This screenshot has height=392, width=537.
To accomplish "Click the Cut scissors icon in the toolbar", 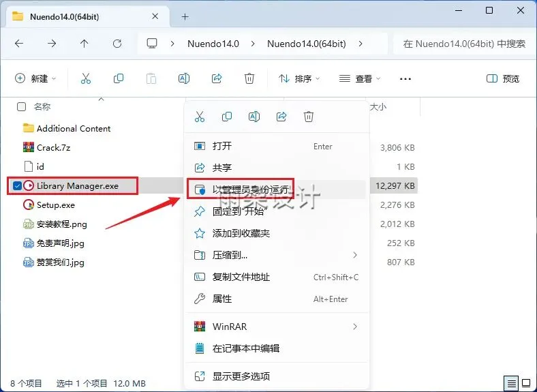I will point(86,78).
